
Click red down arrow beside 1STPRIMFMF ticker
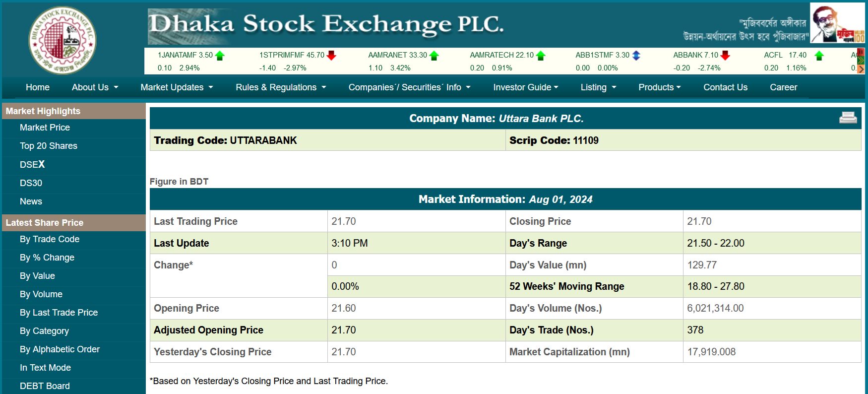pyautogui.click(x=331, y=55)
